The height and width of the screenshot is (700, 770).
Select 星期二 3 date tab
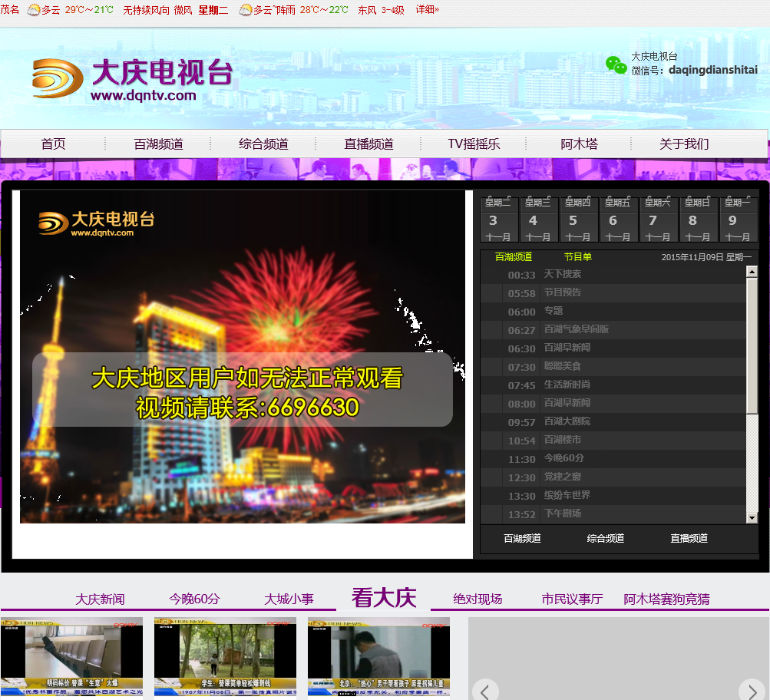coord(498,220)
